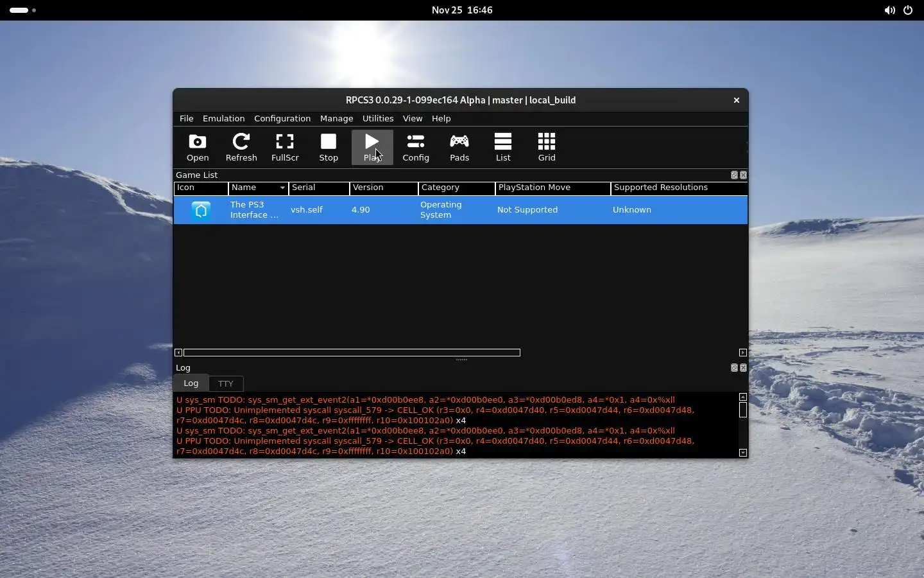This screenshot has width=924, height=578.
Task: Click the Open toolbar icon
Action: [x=198, y=148]
